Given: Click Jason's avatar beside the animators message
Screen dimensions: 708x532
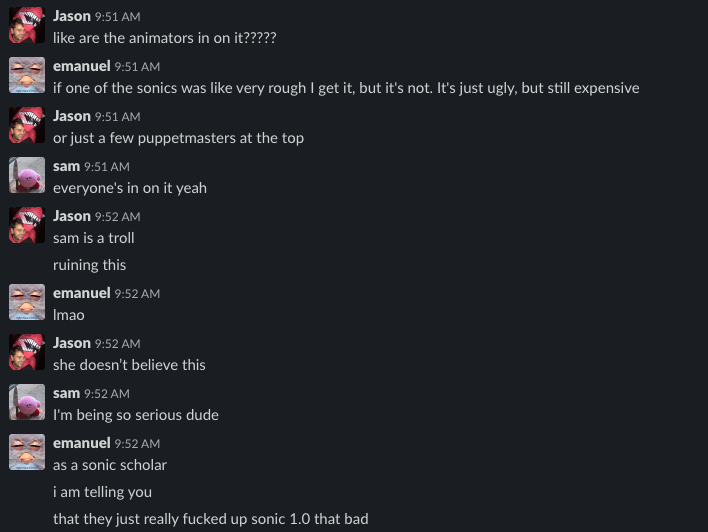Looking at the screenshot, I should 27,25.
